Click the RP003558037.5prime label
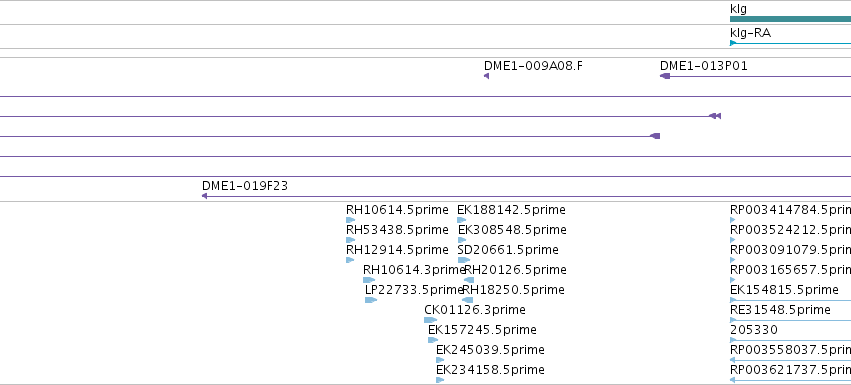Screen dimensions: 851x385 point(790,350)
